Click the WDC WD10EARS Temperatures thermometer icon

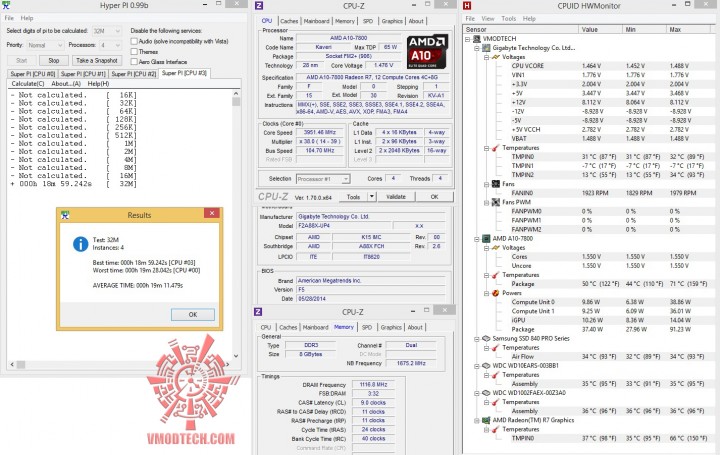[496, 375]
